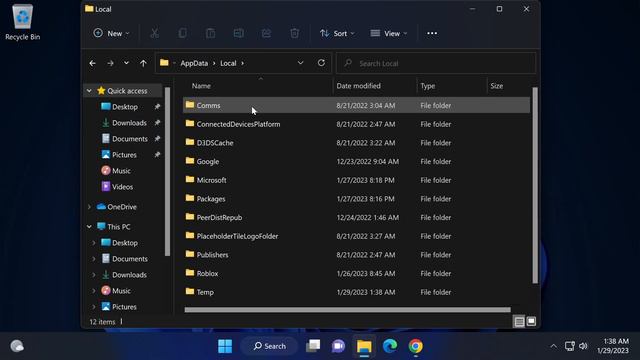The height and width of the screenshot is (360, 640).
Task: Click File Explorer taskbar icon
Action: pyautogui.click(x=364, y=346)
